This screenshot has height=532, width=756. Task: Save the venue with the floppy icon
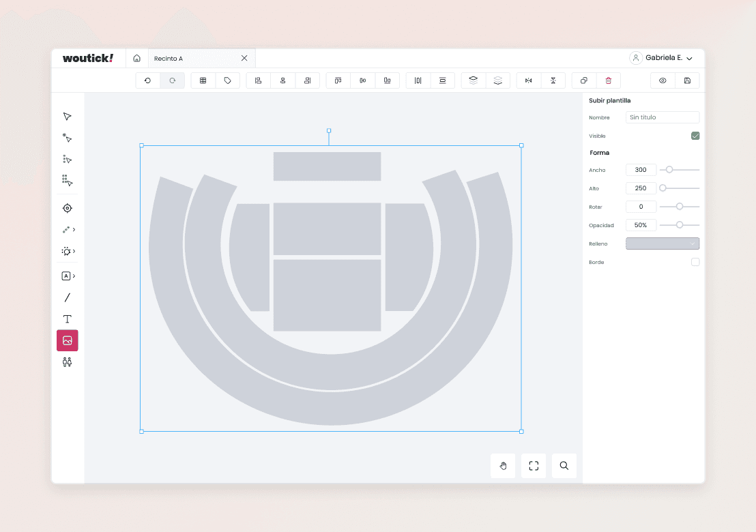pyautogui.click(x=688, y=80)
